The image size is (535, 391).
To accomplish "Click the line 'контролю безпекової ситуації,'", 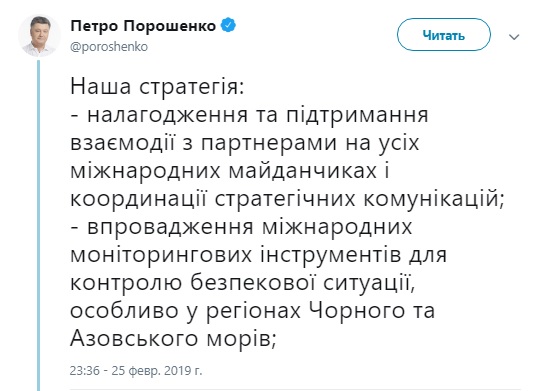I will [x=242, y=283].
